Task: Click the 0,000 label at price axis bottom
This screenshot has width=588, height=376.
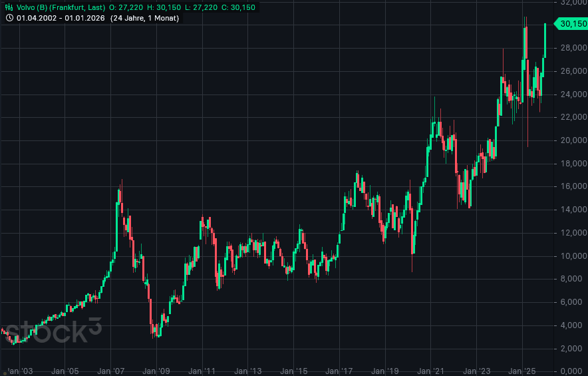Action: (x=573, y=371)
